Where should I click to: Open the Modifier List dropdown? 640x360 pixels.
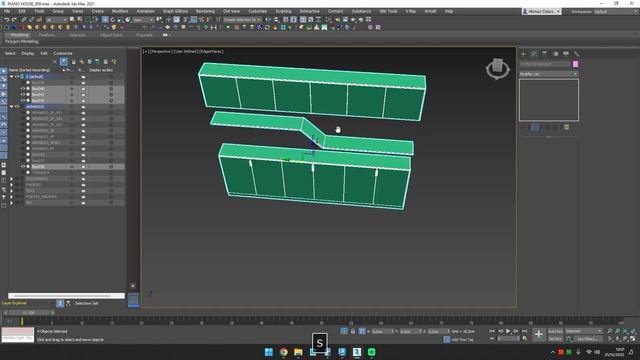[x=549, y=74]
